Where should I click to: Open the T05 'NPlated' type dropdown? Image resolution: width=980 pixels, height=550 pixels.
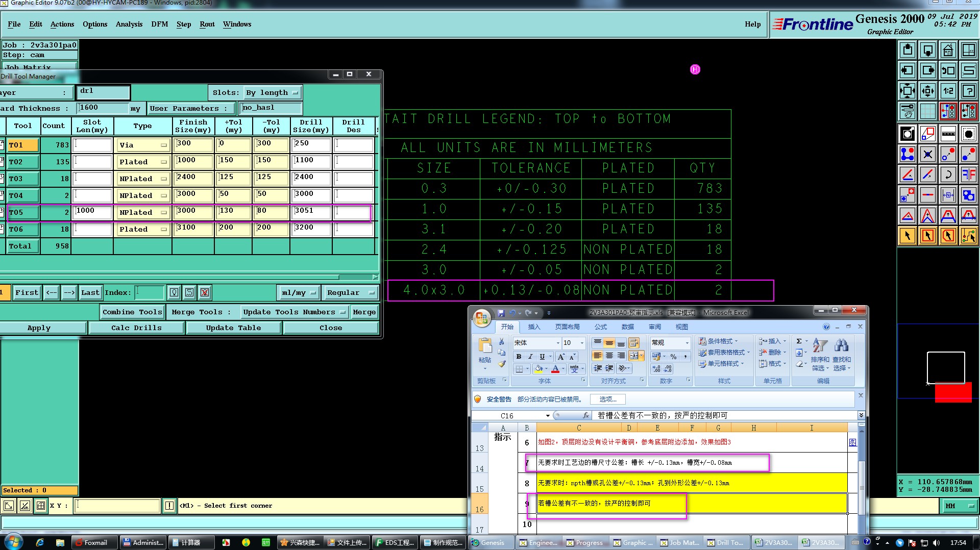[x=143, y=212]
